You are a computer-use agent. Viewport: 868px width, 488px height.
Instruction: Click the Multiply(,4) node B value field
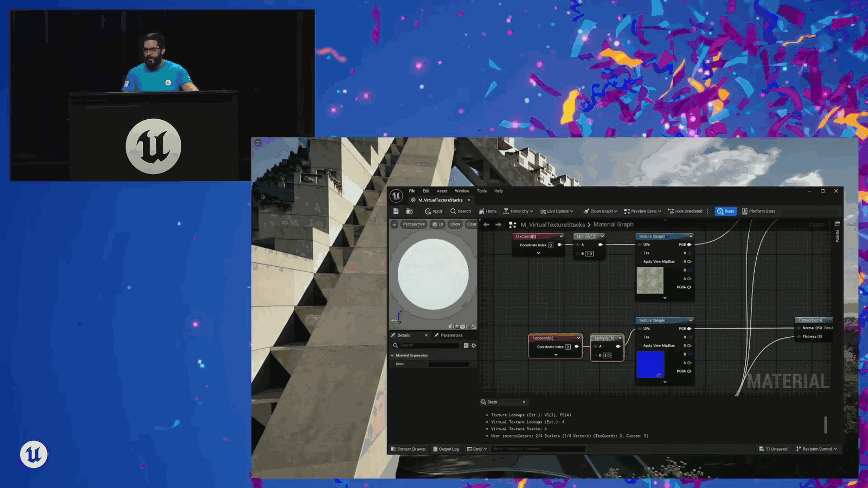click(607, 356)
